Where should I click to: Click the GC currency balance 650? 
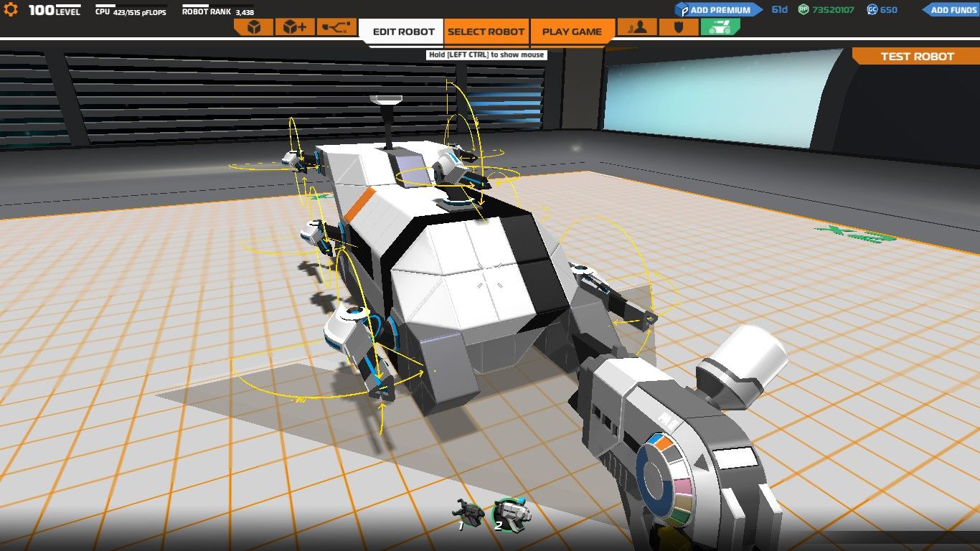click(x=882, y=10)
